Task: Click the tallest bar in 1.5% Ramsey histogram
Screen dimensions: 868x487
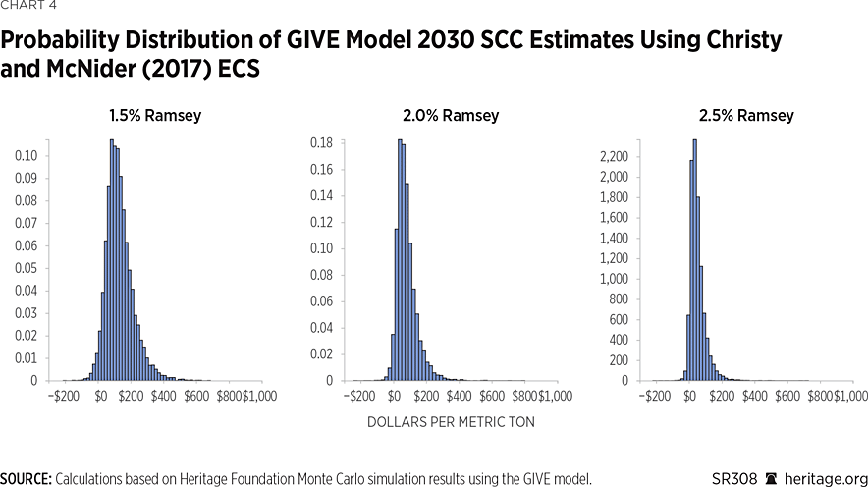Action: (111, 260)
